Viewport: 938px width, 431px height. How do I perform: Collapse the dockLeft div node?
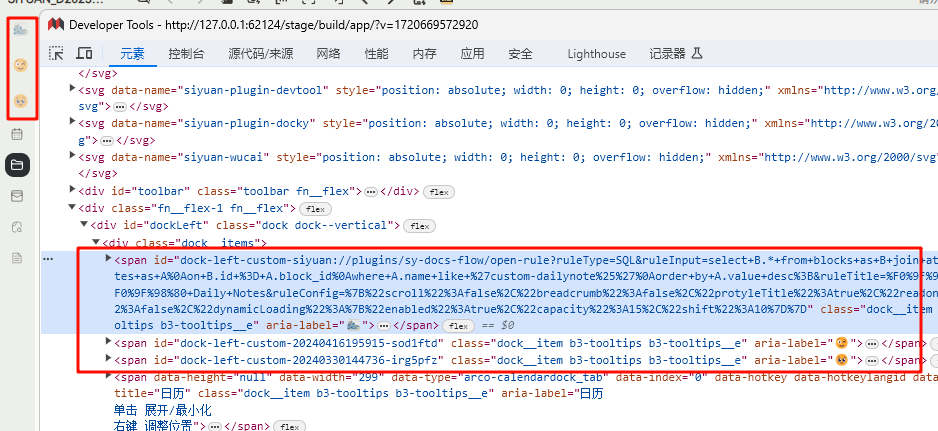pos(84,224)
